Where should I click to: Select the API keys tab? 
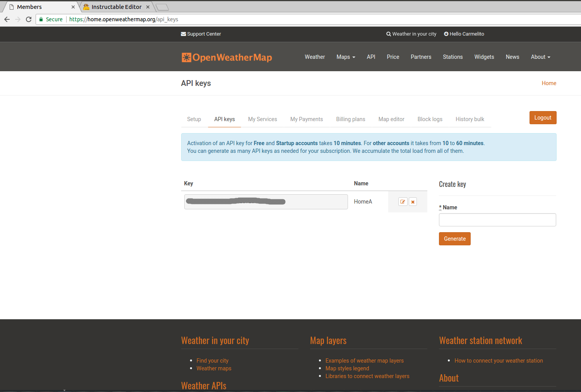click(x=225, y=119)
